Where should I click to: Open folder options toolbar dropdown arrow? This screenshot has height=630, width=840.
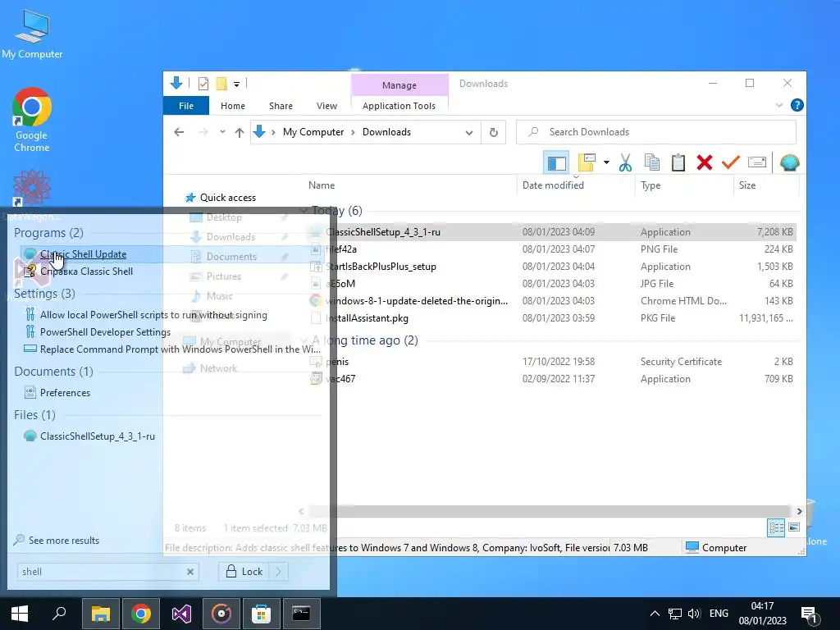[x=606, y=163]
